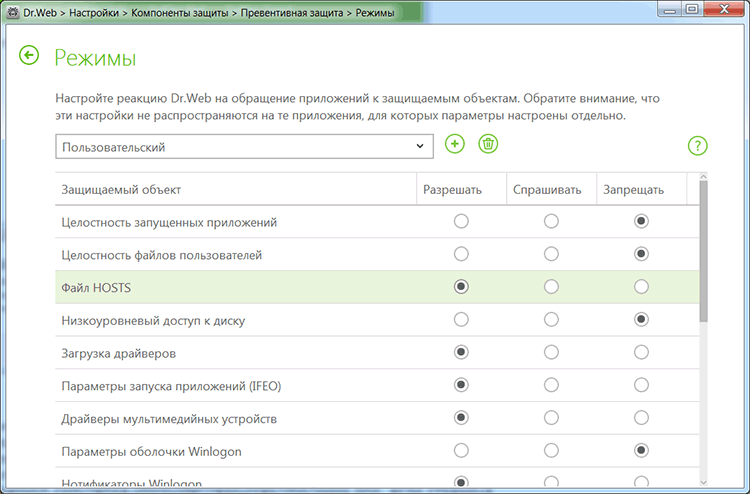Close the Dr.Web settings window

pyautogui.click(x=725, y=9)
